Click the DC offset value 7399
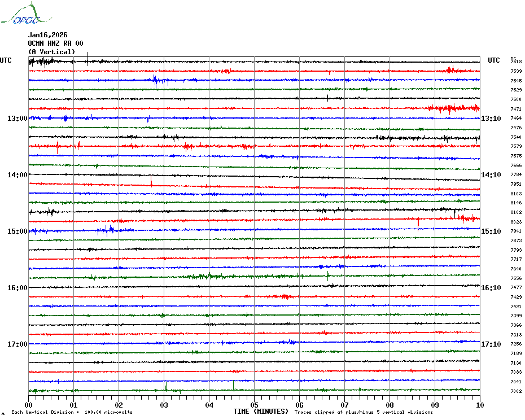525x420 pixels. click(x=516, y=316)
